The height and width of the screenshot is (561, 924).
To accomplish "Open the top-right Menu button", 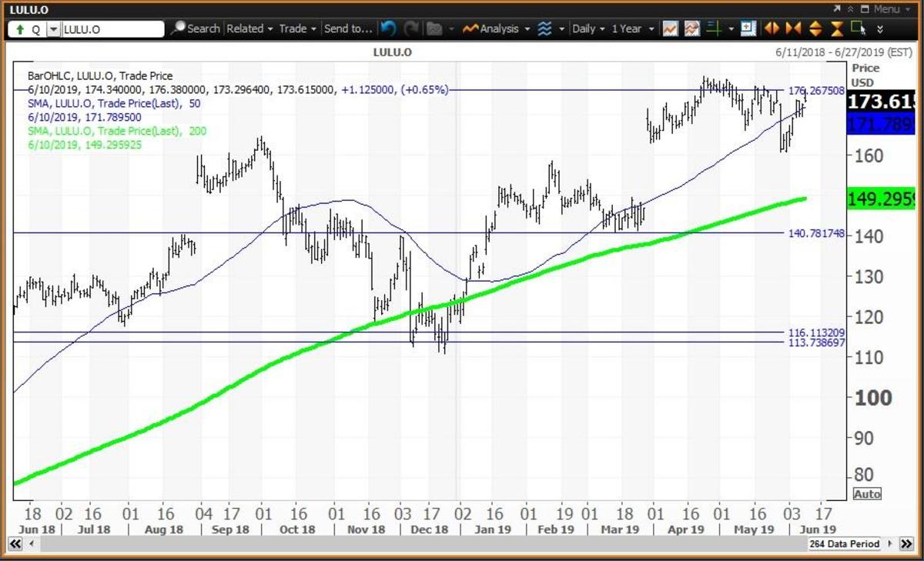I will (x=886, y=8).
